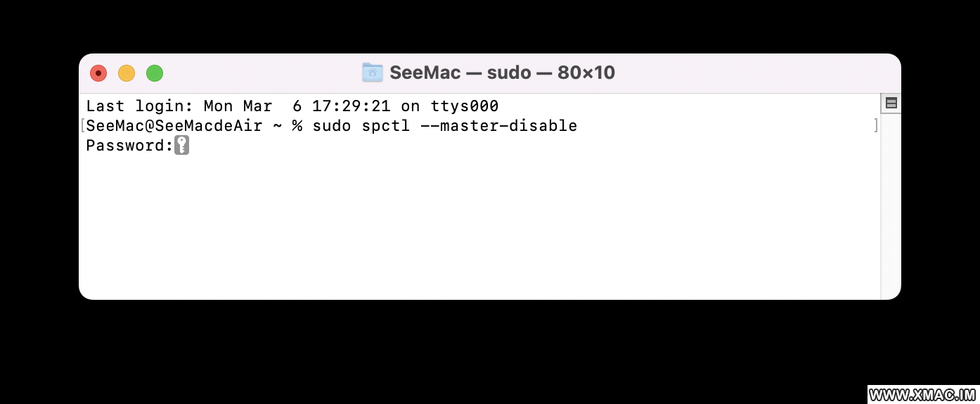980x404 pixels.
Task: Click the "Last login" line text
Action: point(292,106)
